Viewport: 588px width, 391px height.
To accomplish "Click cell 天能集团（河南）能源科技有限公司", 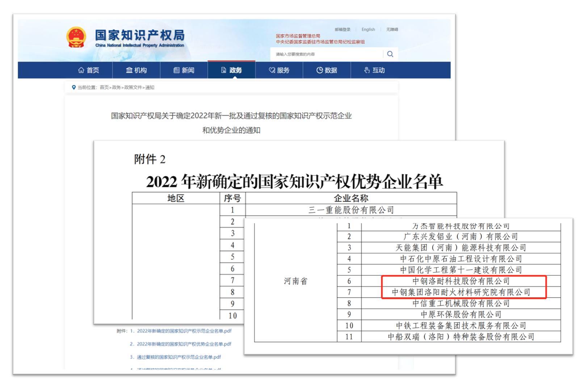I will 461,248.
